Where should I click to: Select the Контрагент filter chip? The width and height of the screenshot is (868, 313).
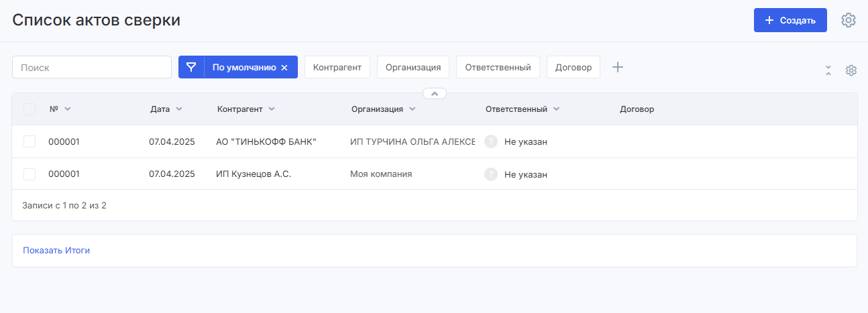[337, 67]
